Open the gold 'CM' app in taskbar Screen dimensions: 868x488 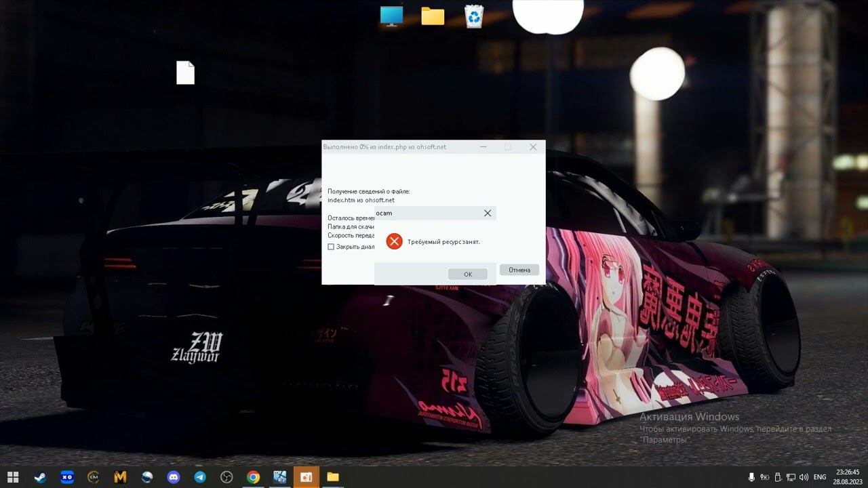(94, 477)
